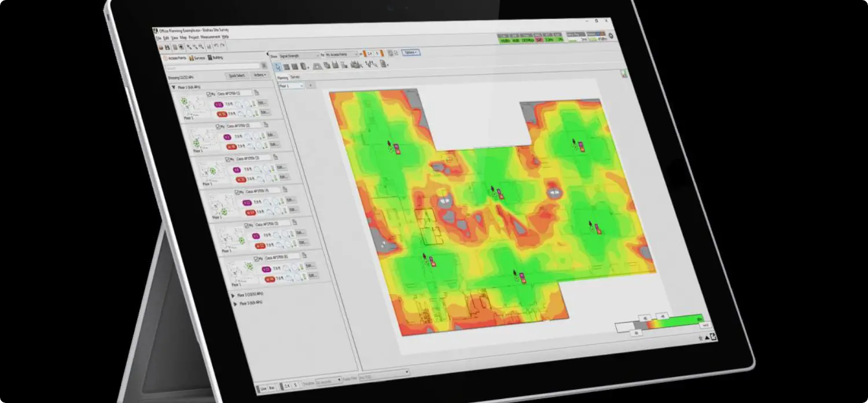Click the pop-out icon at bottom right
868x403 pixels.
pyautogui.click(x=712, y=337)
